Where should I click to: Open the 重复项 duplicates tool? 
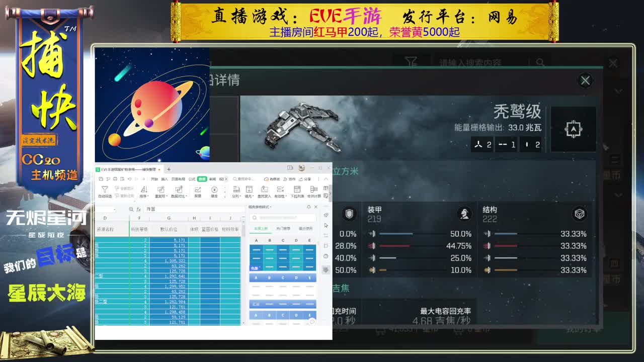(161, 190)
